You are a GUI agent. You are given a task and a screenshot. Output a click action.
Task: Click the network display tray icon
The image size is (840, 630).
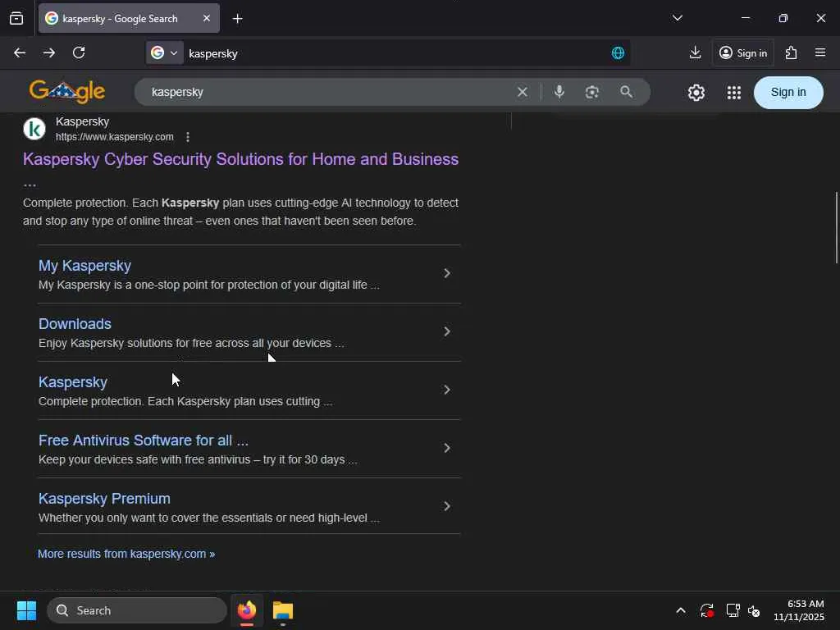733,610
